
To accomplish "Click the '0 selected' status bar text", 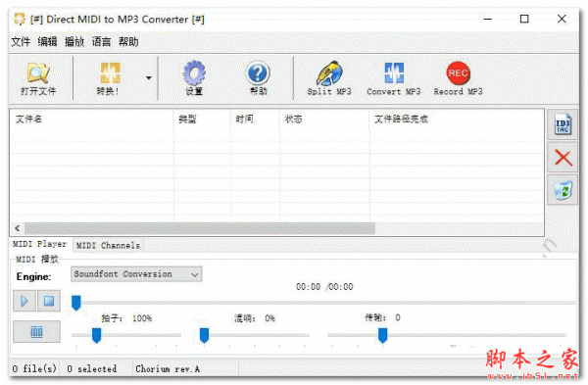I will tap(92, 369).
